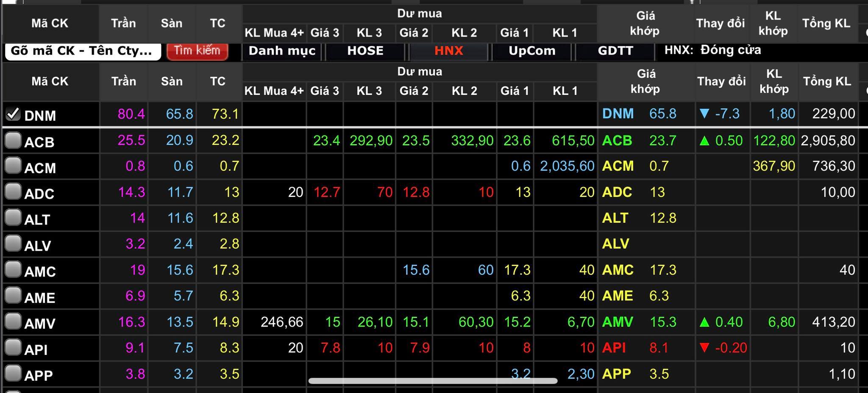Click AMC Giá 2 bid price 15.6
This screenshot has width=868, height=393.
click(416, 270)
